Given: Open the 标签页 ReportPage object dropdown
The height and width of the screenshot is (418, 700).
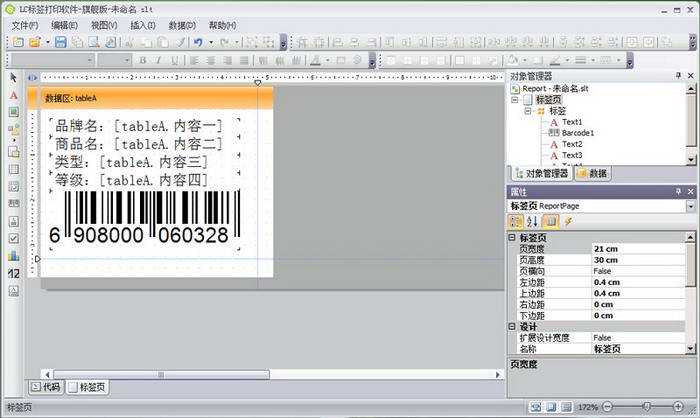Looking at the screenshot, I should 690,206.
